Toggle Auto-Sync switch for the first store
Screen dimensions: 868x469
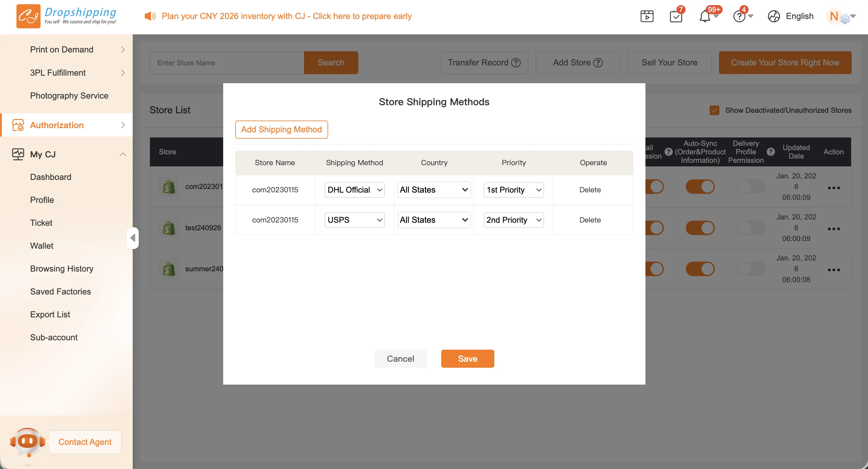coord(700,187)
